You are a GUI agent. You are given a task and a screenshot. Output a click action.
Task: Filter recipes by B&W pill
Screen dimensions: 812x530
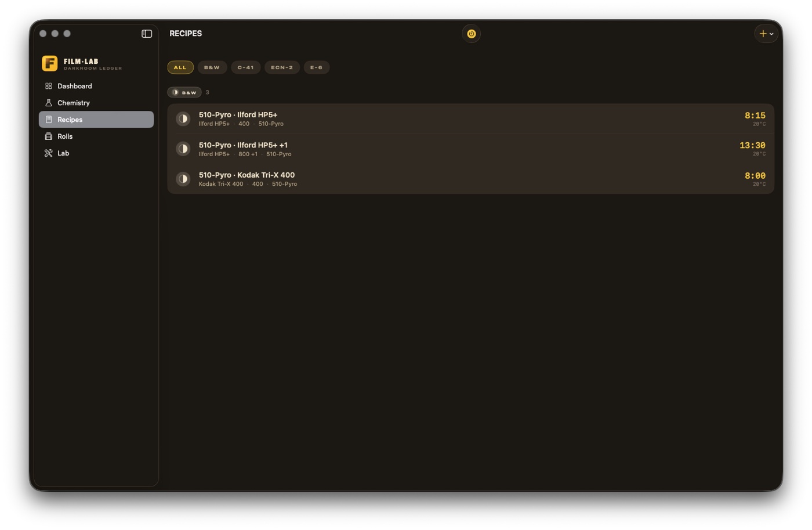point(212,67)
